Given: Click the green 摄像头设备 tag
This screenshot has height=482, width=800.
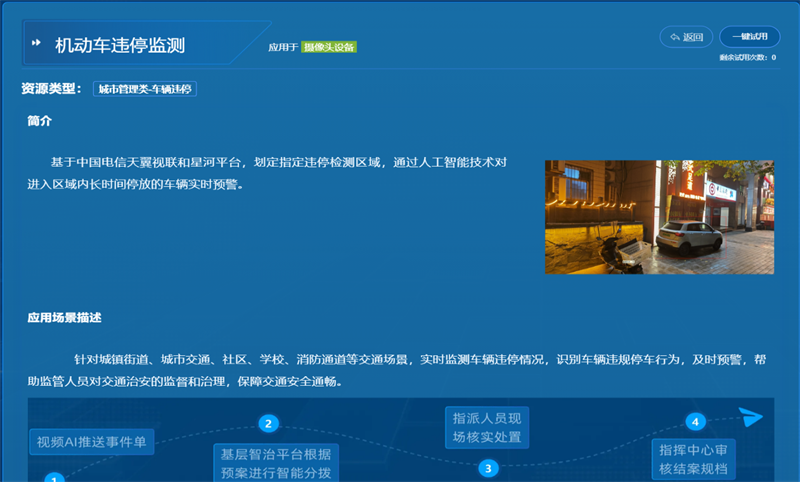Looking at the screenshot, I should click(329, 47).
